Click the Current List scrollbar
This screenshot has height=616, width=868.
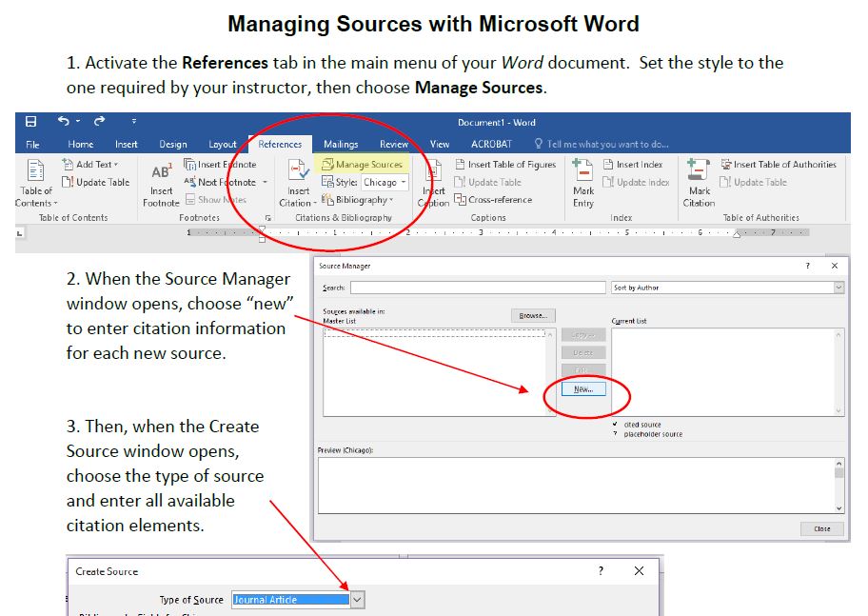[x=839, y=371]
